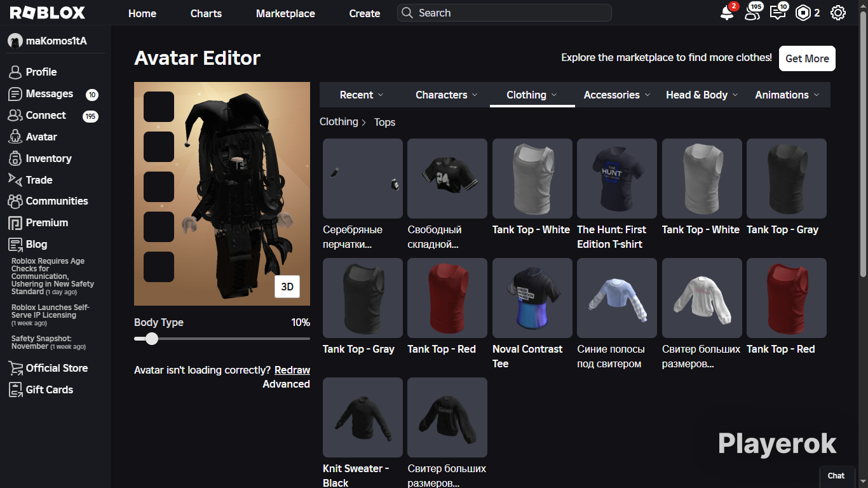Click the Messages count badge 10
Image resolution: width=868 pixels, height=488 pixels.
tap(92, 95)
